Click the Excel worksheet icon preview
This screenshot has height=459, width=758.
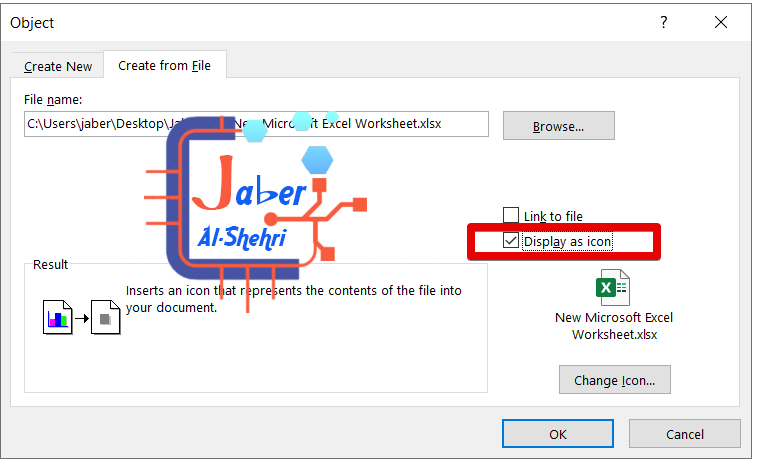[613, 287]
